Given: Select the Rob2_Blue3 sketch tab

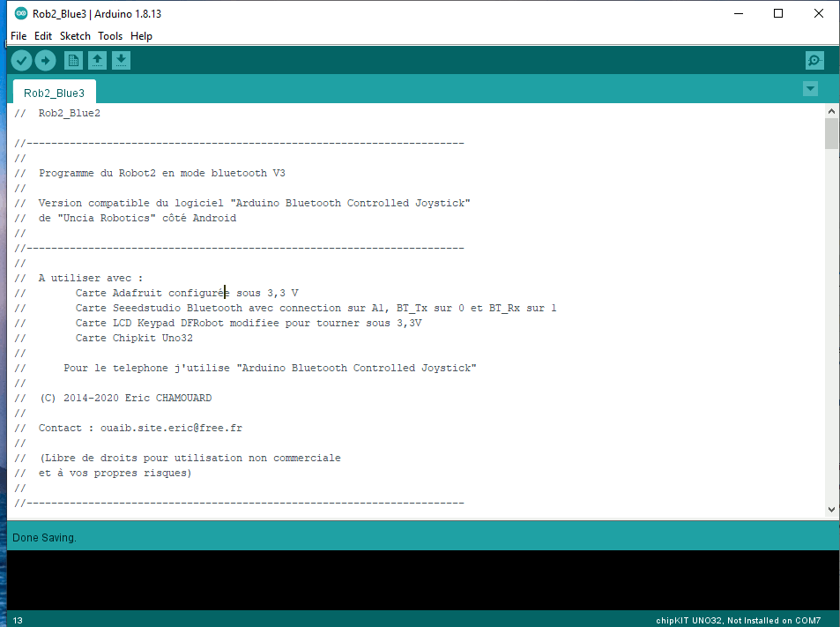Looking at the screenshot, I should click(x=55, y=93).
